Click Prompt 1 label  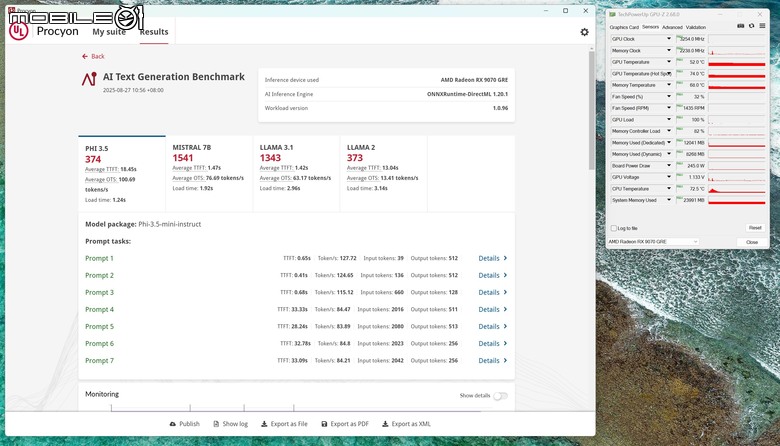coord(99,258)
